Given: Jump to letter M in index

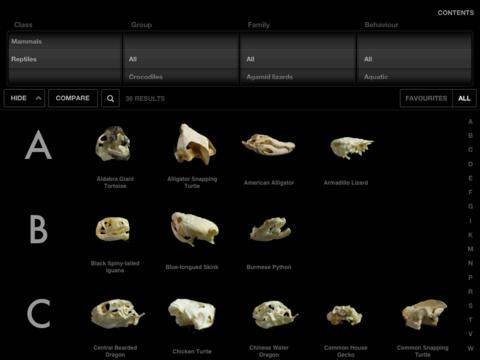Looking at the screenshot, I should pyautogui.click(x=470, y=249).
